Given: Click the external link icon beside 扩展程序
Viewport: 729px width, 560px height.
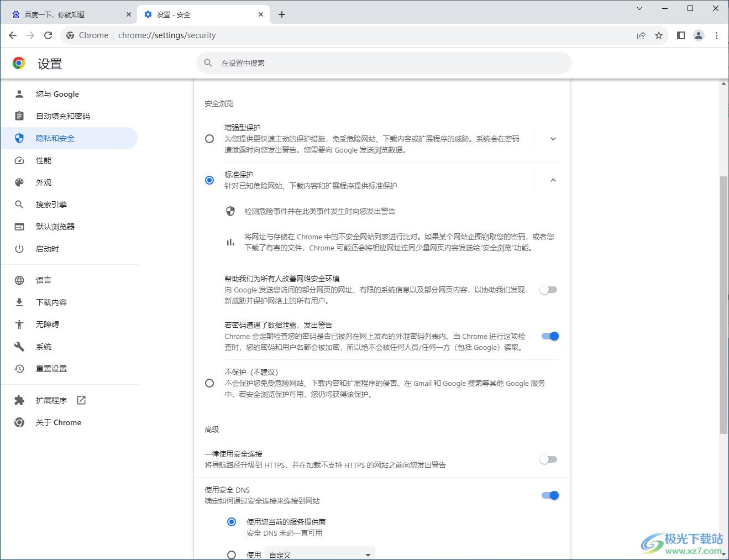Looking at the screenshot, I should click(x=81, y=400).
